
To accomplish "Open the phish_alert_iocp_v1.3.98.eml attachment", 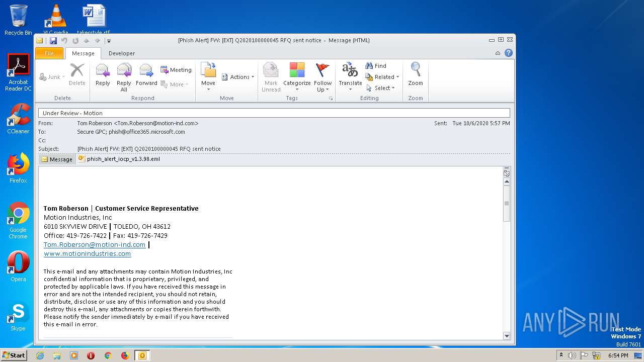I will (119, 159).
